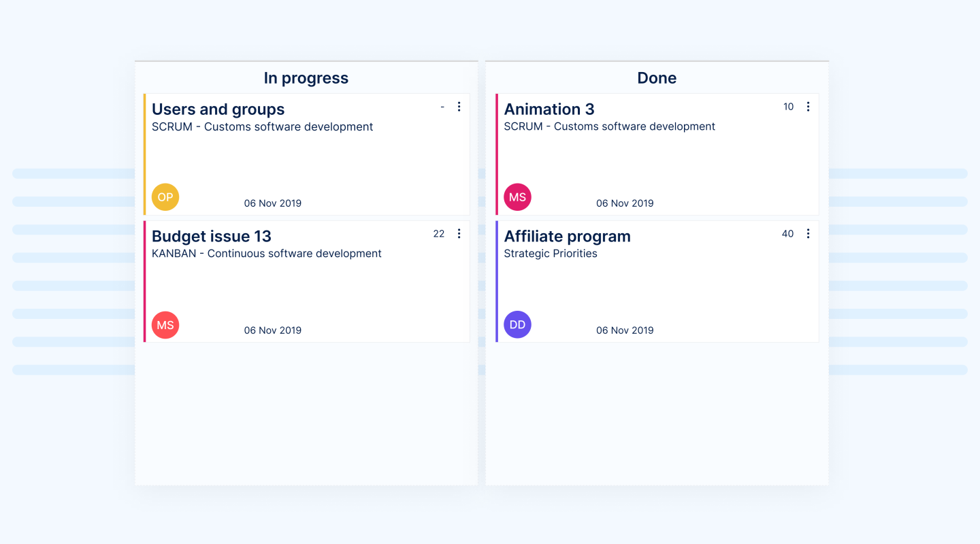Click the MS avatar on Animation 3
This screenshot has height=544, width=980.
pos(517,197)
